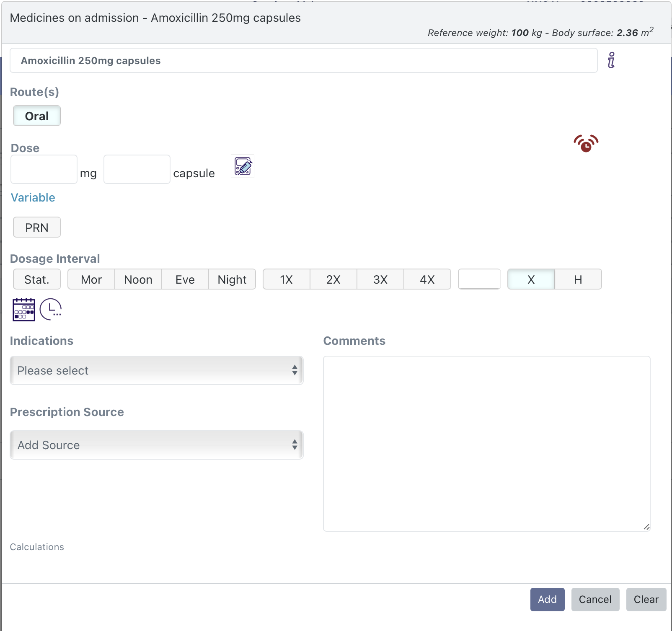Select the Night dosing time
672x631 pixels.
click(x=232, y=279)
